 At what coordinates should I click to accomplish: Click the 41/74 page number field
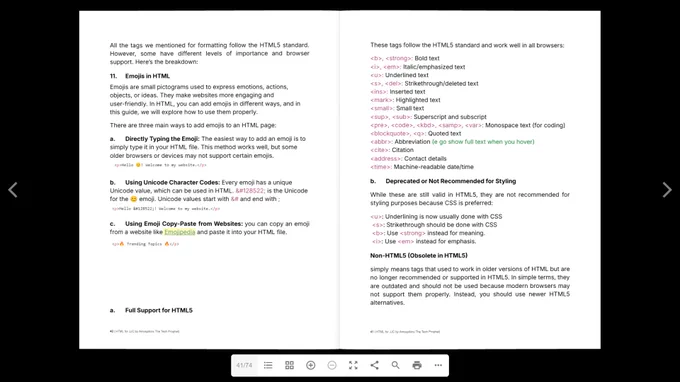[x=244, y=365]
